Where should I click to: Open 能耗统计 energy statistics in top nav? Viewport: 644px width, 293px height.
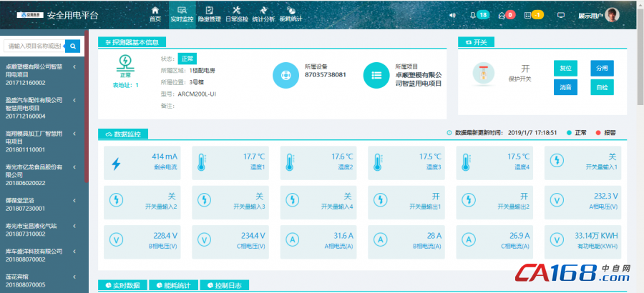(291, 14)
